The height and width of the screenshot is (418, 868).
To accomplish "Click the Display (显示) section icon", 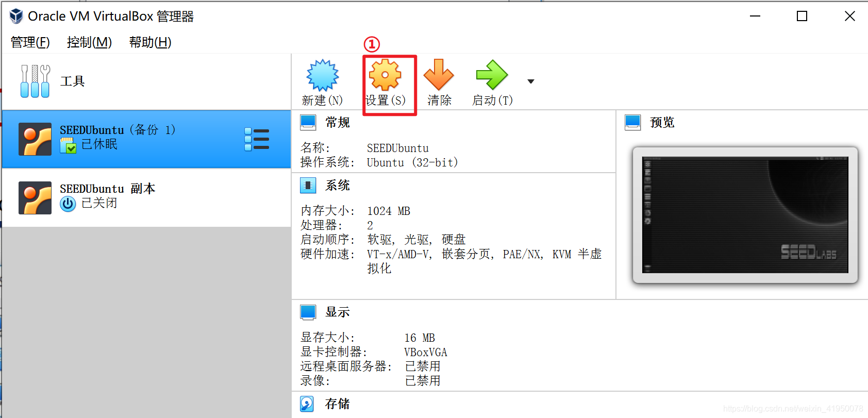I will (x=308, y=312).
